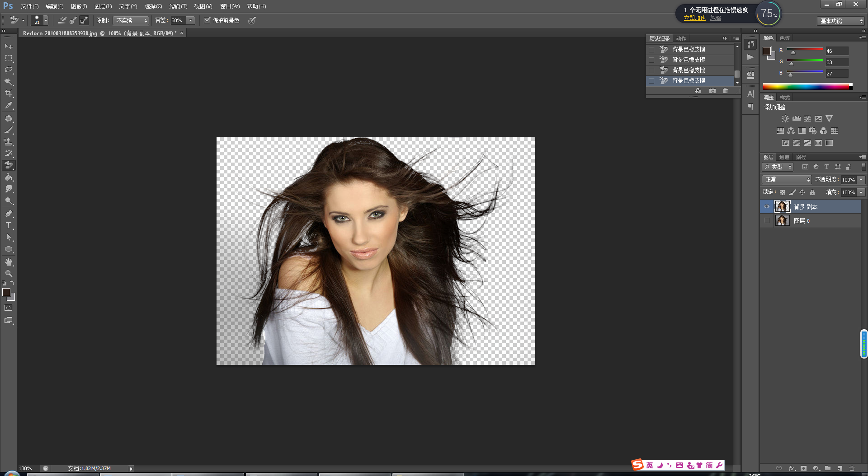Select the History Brush tool
Viewport: 868px width, 476px height.
(x=9, y=154)
